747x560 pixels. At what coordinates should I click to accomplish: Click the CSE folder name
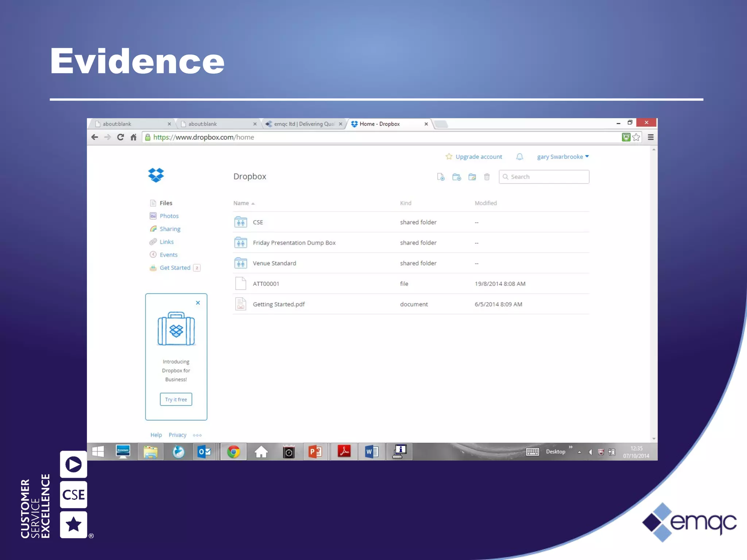[x=258, y=222]
